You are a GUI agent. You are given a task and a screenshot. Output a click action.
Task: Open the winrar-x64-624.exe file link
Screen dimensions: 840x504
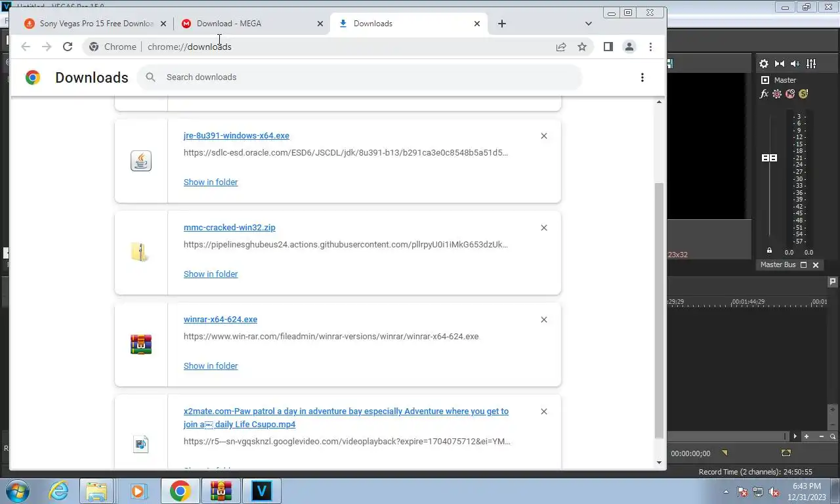click(220, 320)
